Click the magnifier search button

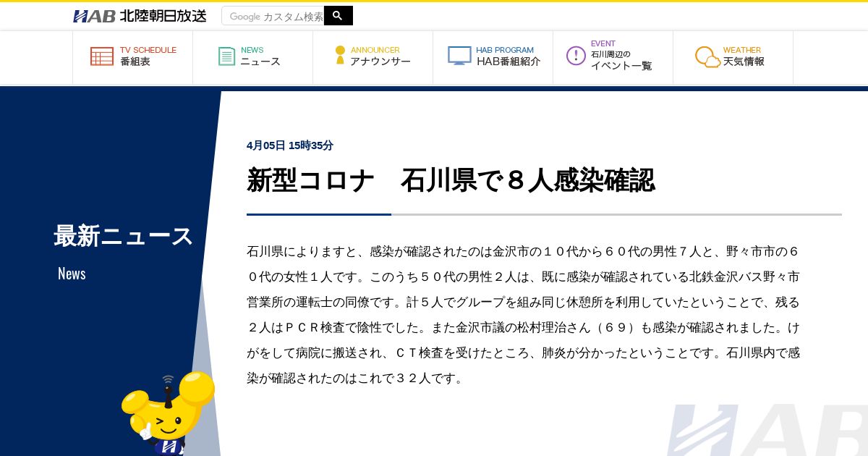[338, 16]
